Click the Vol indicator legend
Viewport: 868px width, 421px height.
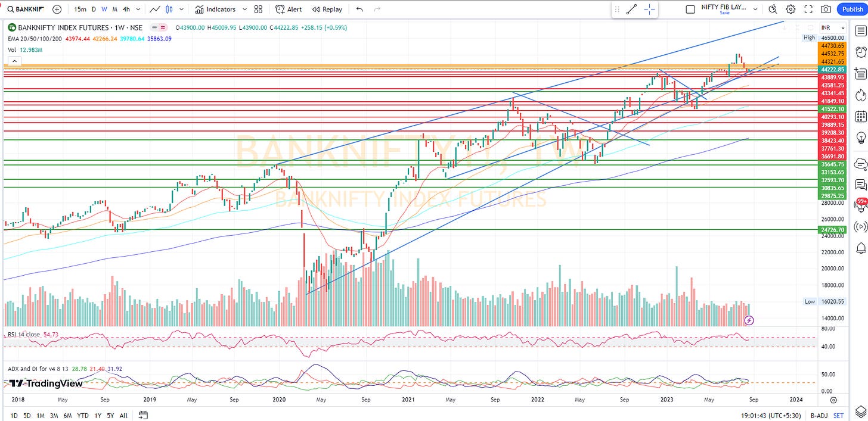tap(12, 49)
